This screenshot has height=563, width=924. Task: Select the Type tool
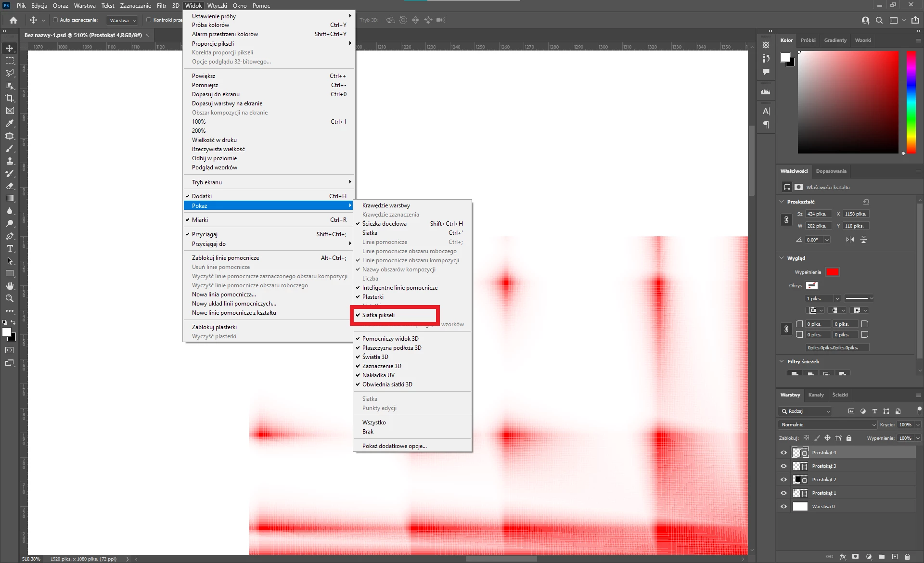pyautogui.click(x=10, y=249)
